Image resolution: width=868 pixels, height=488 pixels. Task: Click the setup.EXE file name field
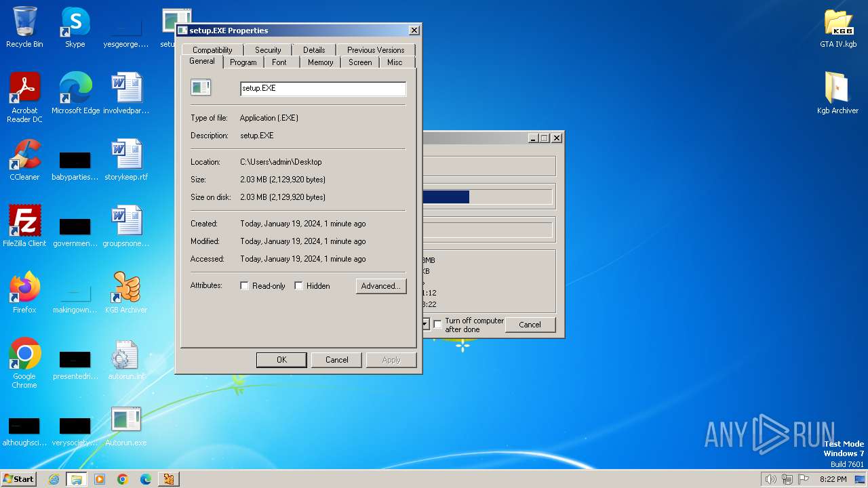323,89
